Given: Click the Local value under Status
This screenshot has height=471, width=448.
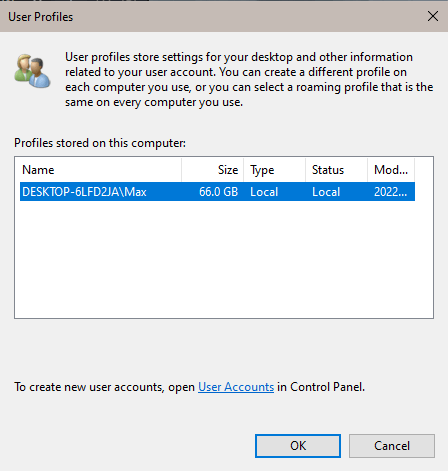Looking at the screenshot, I should (326, 192).
